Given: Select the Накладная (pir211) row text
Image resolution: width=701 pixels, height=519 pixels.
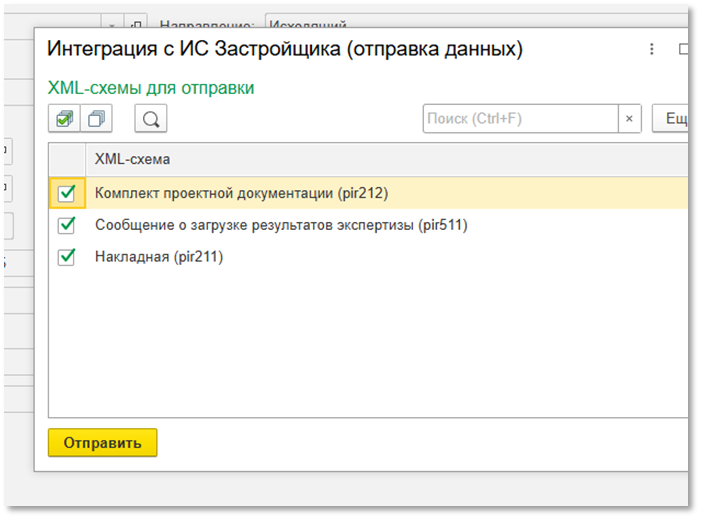Looking at the screenshot, I should point(158,257).
